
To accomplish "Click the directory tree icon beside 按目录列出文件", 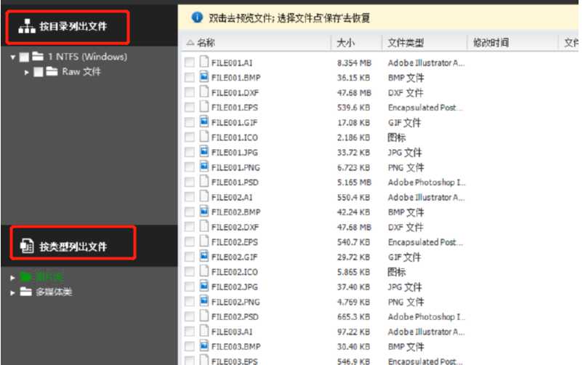I will pyautogui.click(x=27, y=28).
